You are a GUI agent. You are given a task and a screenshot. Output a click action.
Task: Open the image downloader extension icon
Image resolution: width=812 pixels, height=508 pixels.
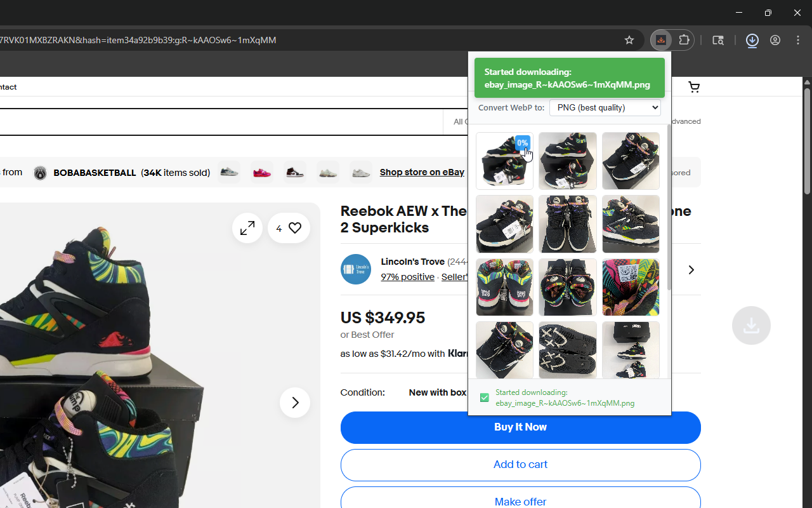click(661, 40)
